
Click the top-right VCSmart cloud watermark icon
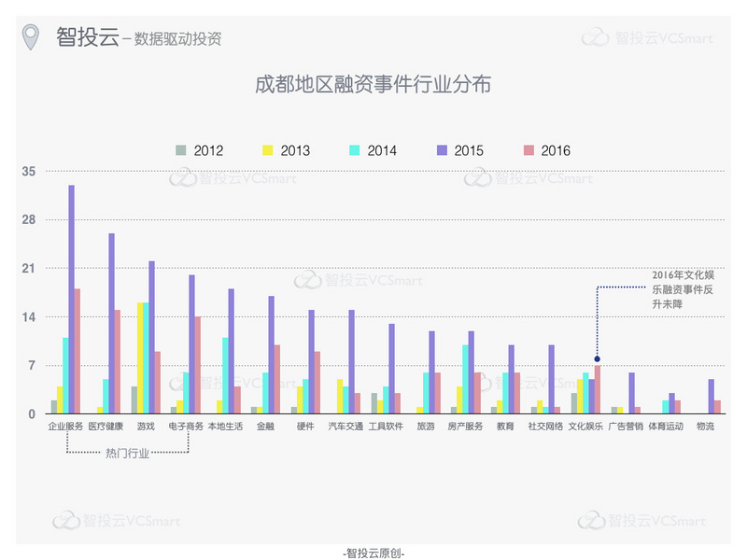[x=595, y=37]
